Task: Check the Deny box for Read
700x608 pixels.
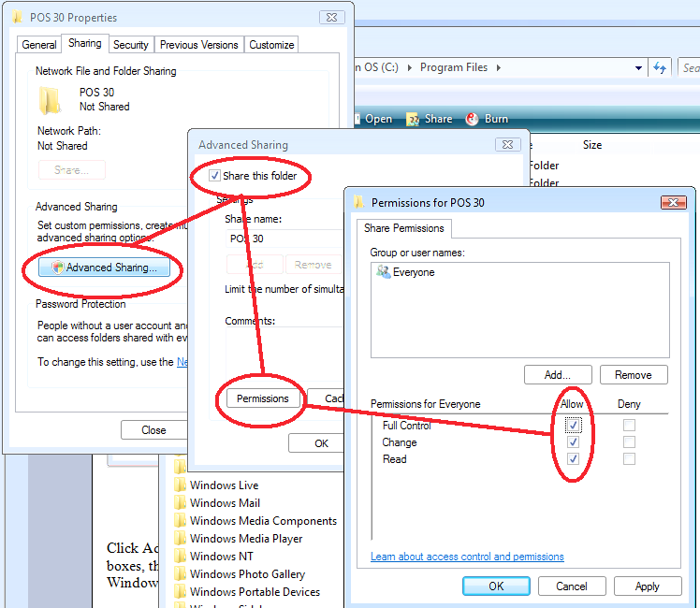Action: (630, 459)
